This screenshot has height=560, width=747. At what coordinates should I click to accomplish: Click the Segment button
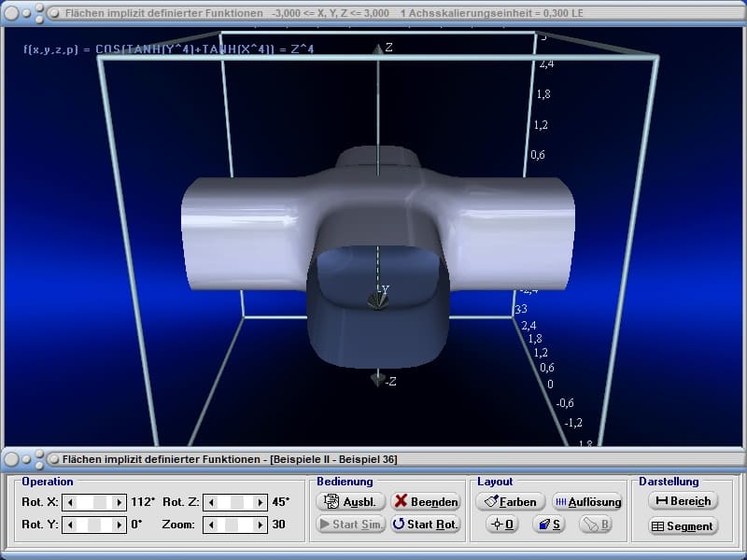(683, 526)
